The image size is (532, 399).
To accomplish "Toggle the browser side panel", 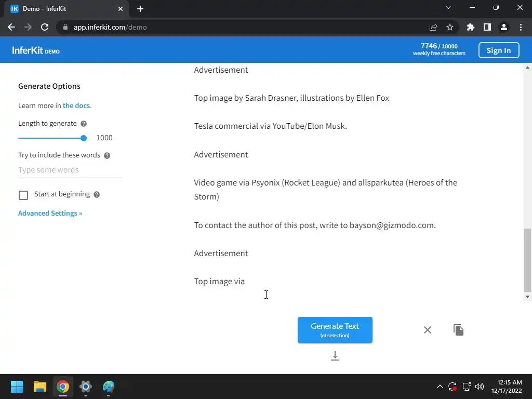I will pos(487,27).
